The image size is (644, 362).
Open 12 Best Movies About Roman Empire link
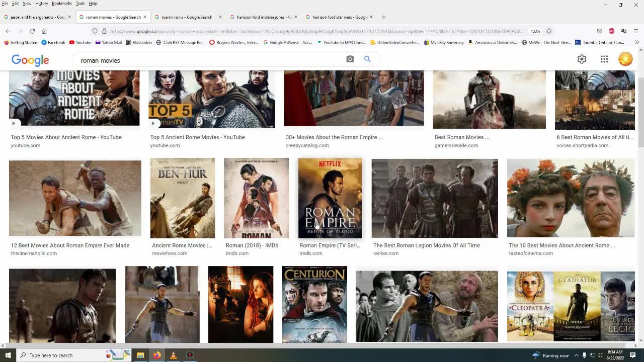coord(70,245)
